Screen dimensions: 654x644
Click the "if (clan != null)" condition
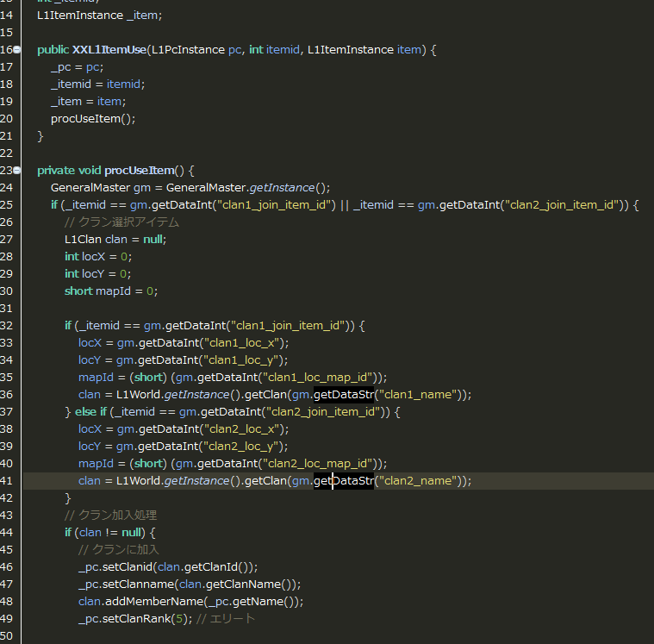tap(104, 533)
